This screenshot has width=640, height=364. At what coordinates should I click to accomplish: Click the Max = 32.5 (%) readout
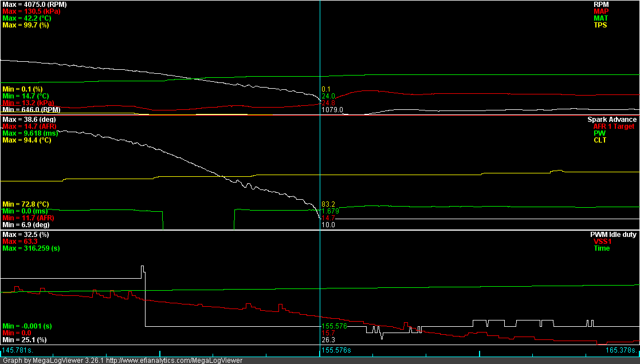click(26, 235)
